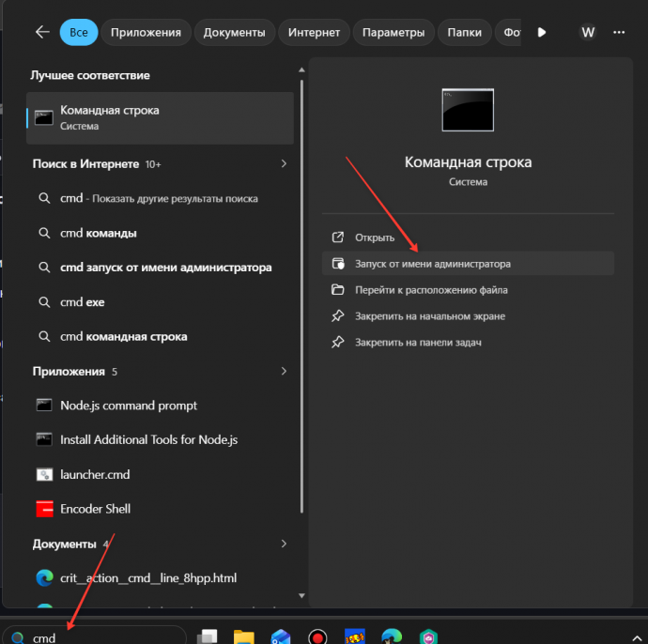Screen dimensions: 648x644
Task: Open the three-dots more options menu
Action: pos(619,32)
